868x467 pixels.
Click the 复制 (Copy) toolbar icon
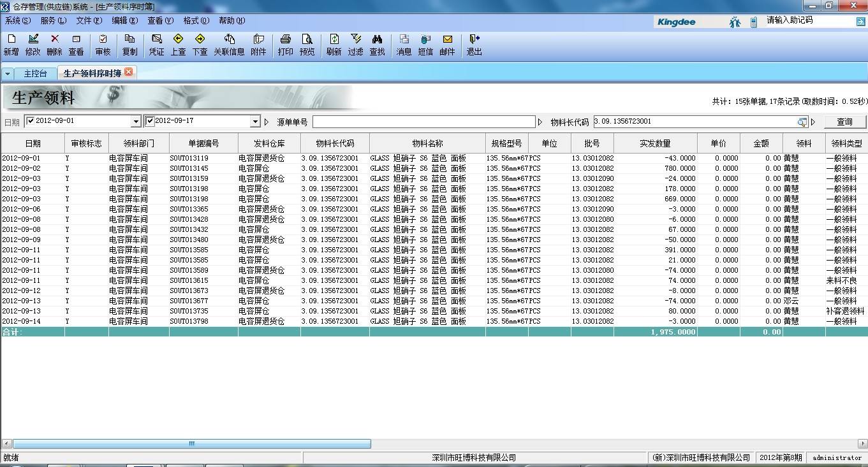pyautogui.click(x=129, y=45)
